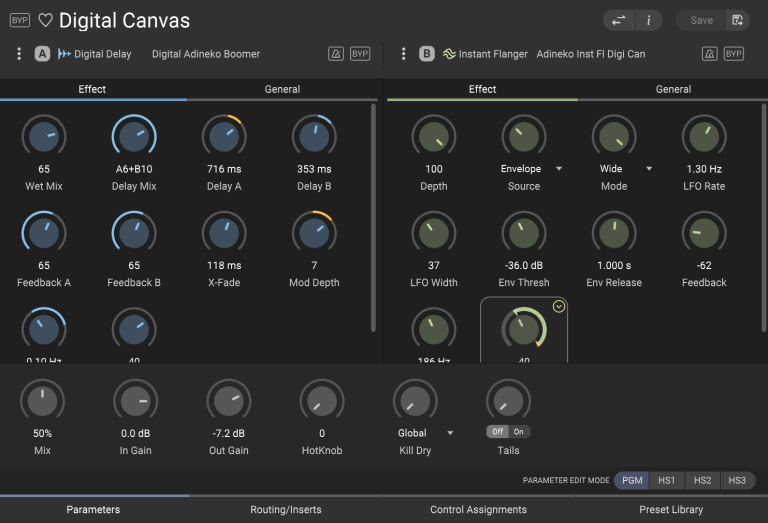This screenshot has width=768, height=523.
Task: Click the Feedback A knob
Action: pyautogui.click(x=44, y=233)
